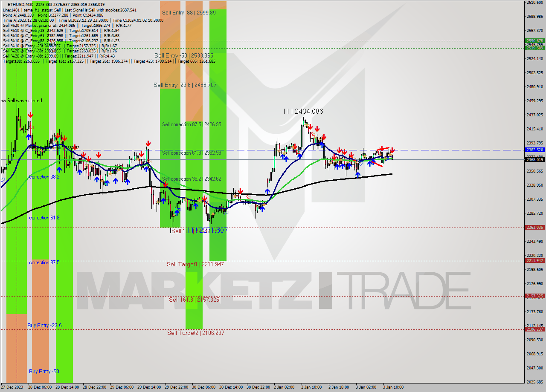
Task: Click the red 2106.237 price tag
Action: tap(534, 329)
